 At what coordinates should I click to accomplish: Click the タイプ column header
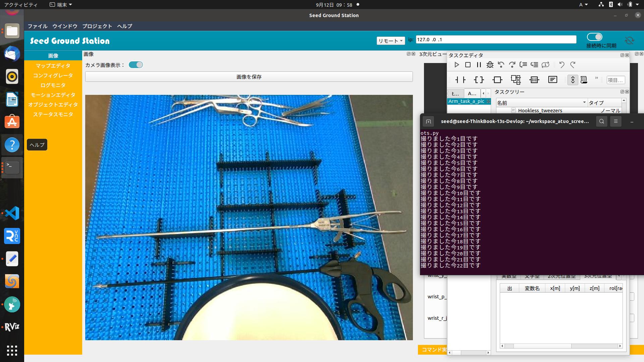[605, 103]
